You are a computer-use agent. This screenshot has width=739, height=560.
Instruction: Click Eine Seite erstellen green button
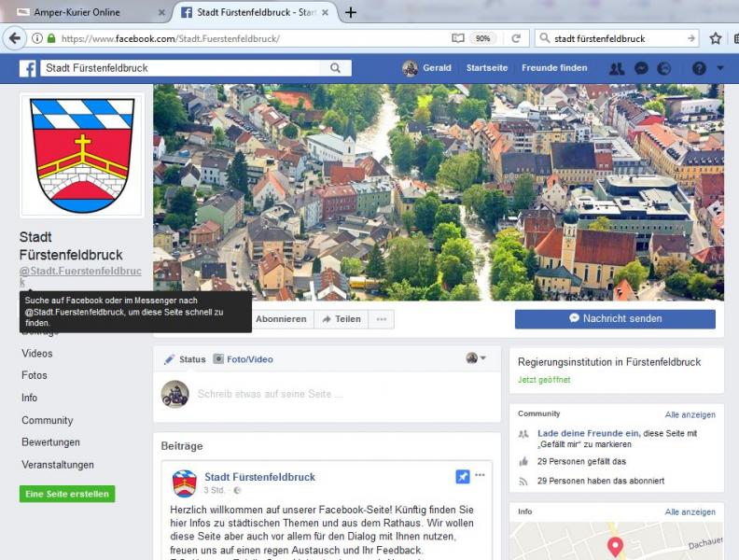tap(67, 494)
